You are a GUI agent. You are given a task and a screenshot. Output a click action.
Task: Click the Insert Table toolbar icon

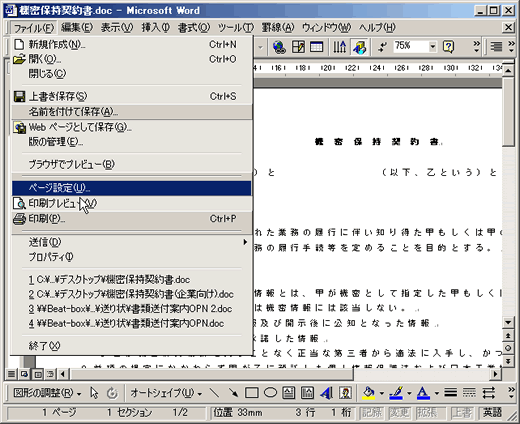(x=316, y=47)
